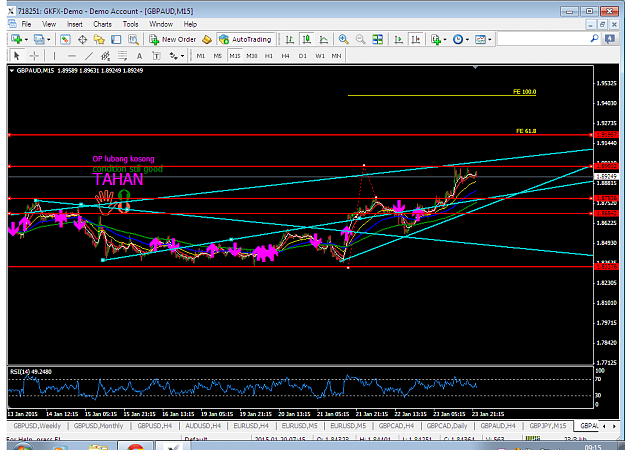Tile windows with the four-pane icon

pyautogui.click(x=377, y=39)
